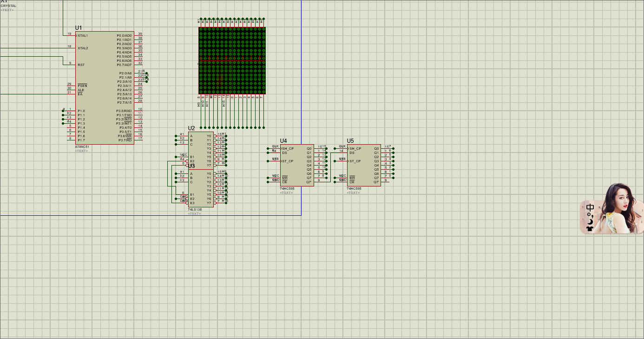
Task: Switch punctuation mode on IME bar
Action: point(591,214)
